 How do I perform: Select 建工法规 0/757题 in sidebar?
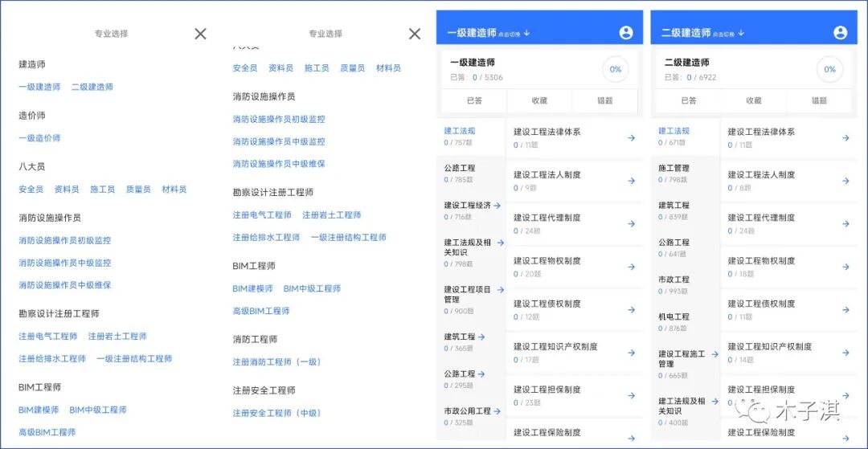click(x=471, y=137)
